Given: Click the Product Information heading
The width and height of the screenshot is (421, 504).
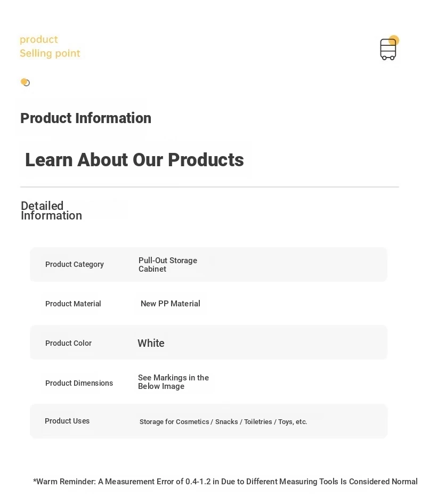Looking at the screenshot, I should [86, 118].
